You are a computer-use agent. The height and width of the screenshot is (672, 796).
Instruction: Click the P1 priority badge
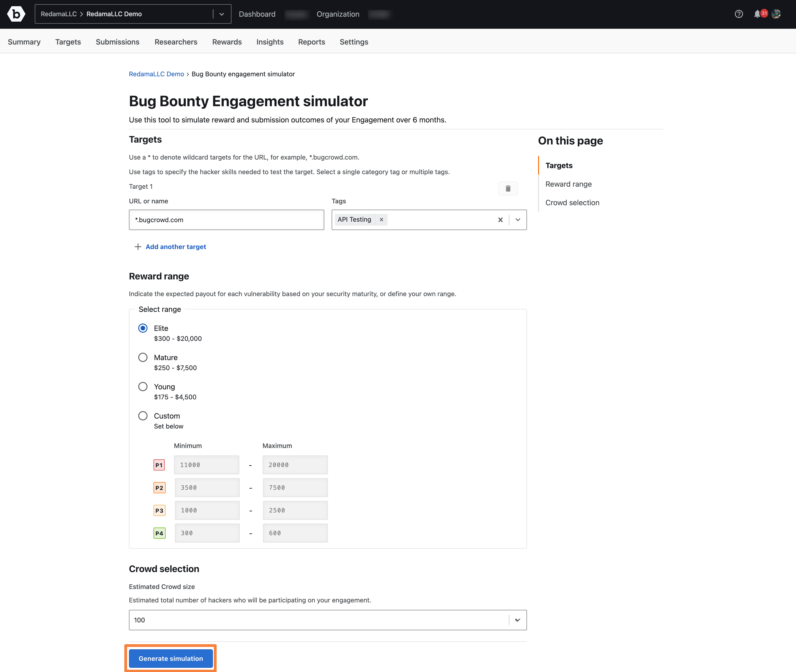pyautogui.click(x=159, y=465)
